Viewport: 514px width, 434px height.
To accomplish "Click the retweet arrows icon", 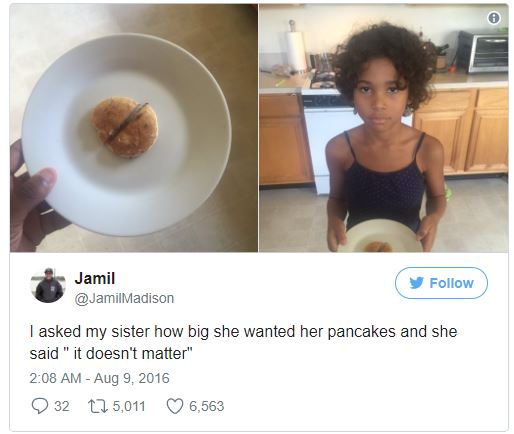I will click(98, 406).
